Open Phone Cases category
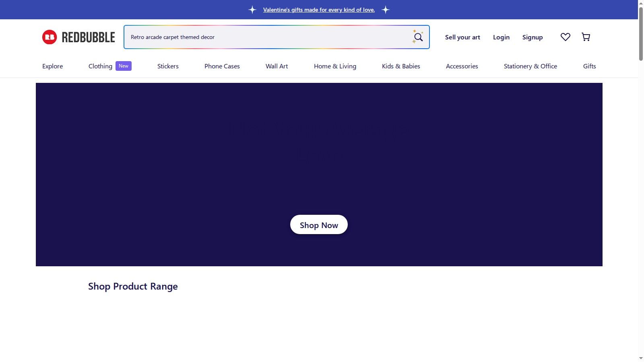 pos(222,66)
